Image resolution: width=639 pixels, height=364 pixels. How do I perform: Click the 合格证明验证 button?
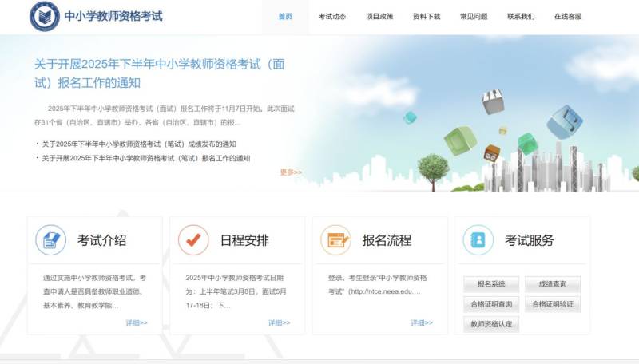552,304
